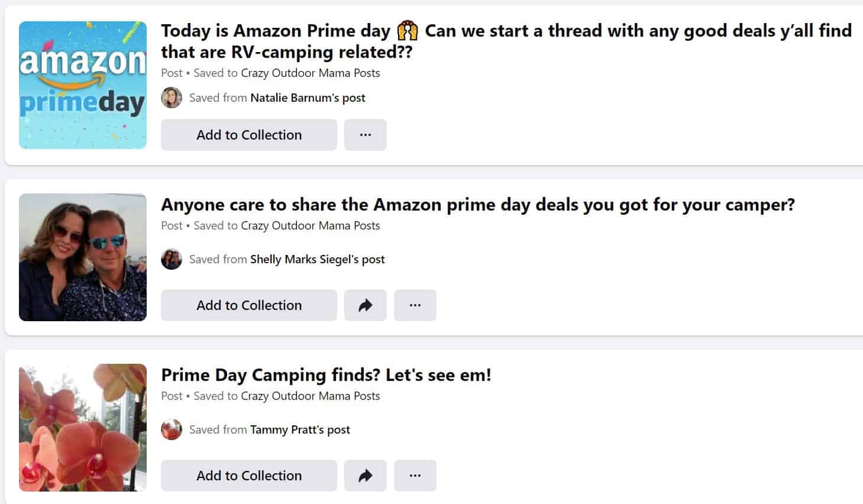Add the Camping finds post to a collection

point(248,475)
